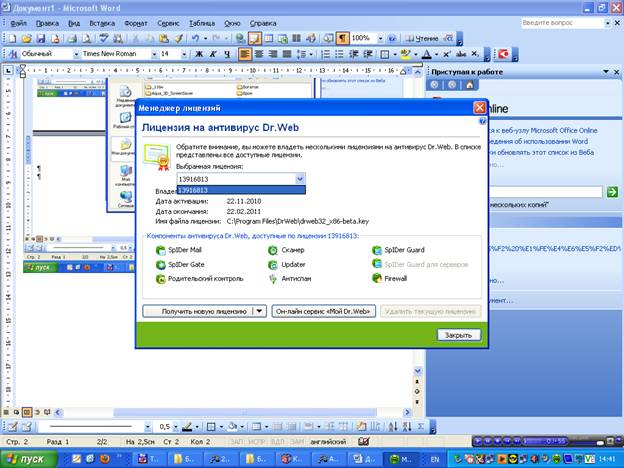Click the SpIDer Guard component icon

pyautogui.click(x=376, y=250)
